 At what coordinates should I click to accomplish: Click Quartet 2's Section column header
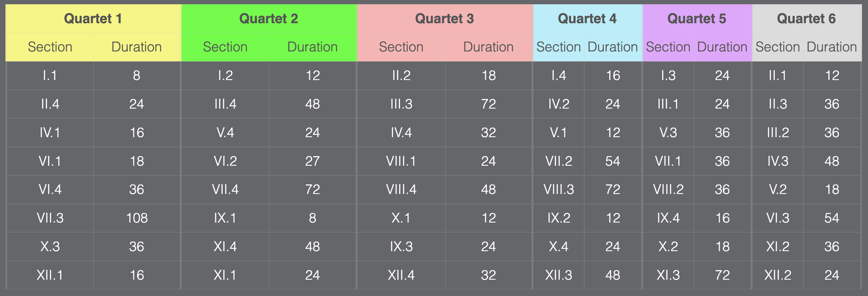(x=225, y=47)
